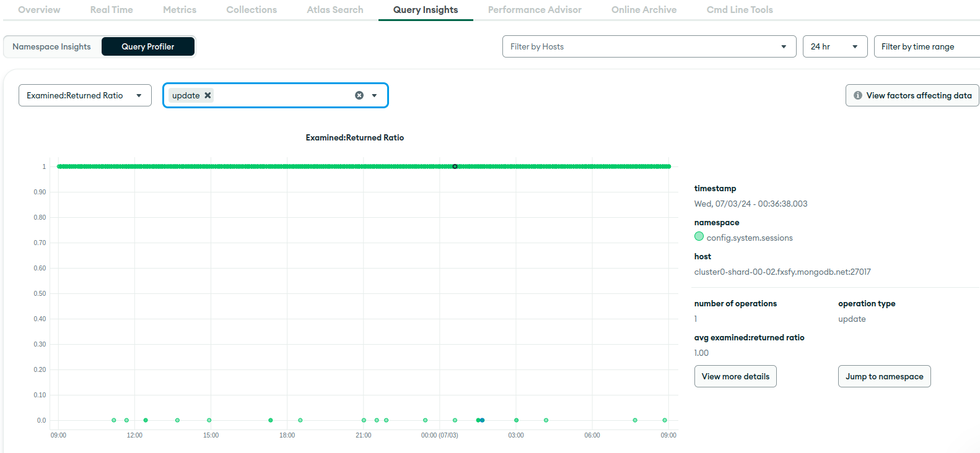This screenshot has height=453, width=980.
Task: Select the highlighted data point on ratio line
Action: (x=455, y=166)
